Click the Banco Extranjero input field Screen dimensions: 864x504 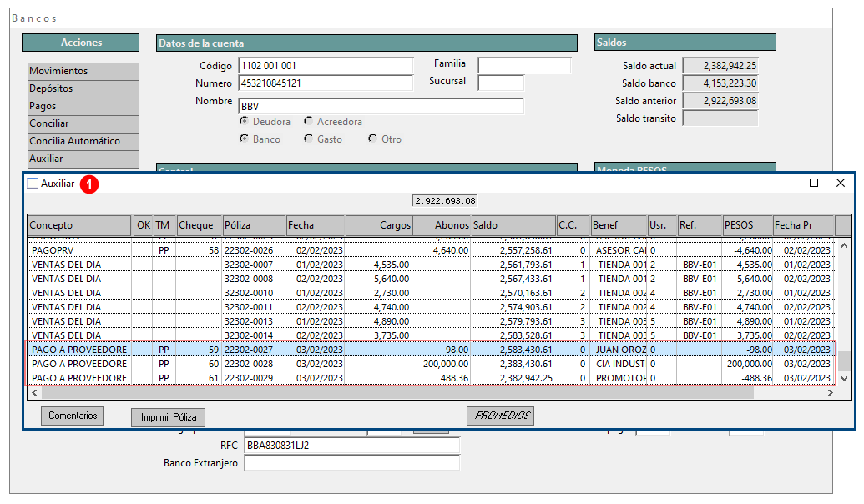pos(352,463)
